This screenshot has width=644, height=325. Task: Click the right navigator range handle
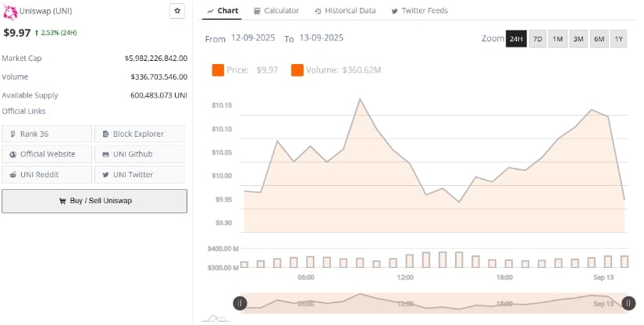628,304
